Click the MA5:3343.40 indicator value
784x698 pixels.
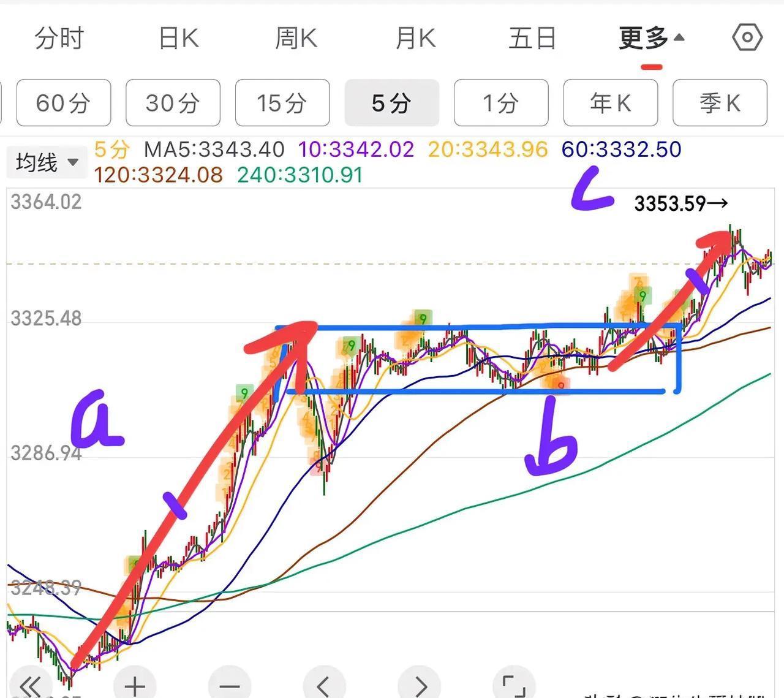coord(213,149)
